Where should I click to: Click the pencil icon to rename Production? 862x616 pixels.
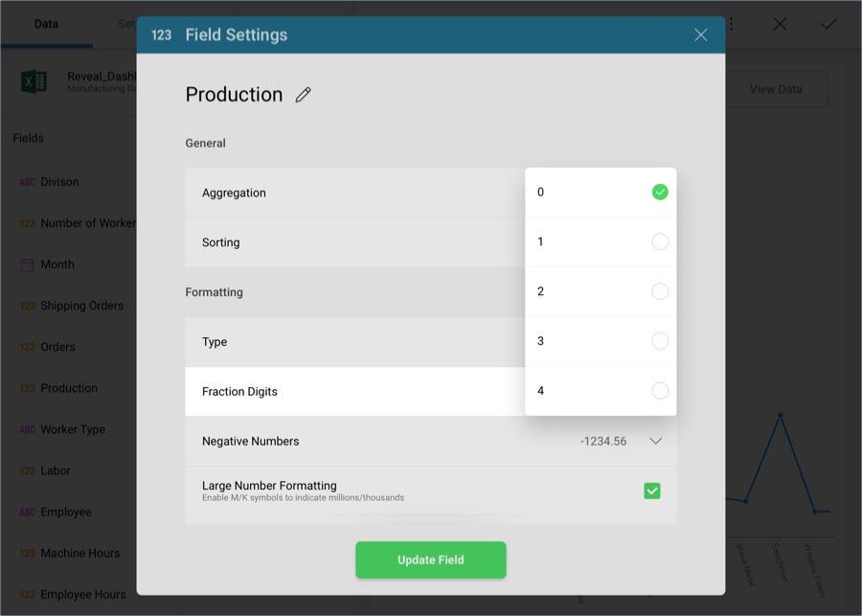coord(304,95)
